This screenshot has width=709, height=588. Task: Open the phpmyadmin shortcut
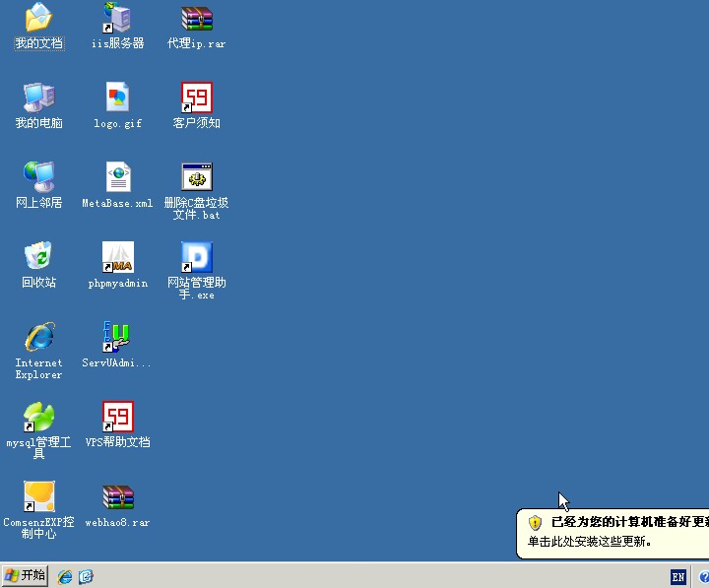(118, 258)
